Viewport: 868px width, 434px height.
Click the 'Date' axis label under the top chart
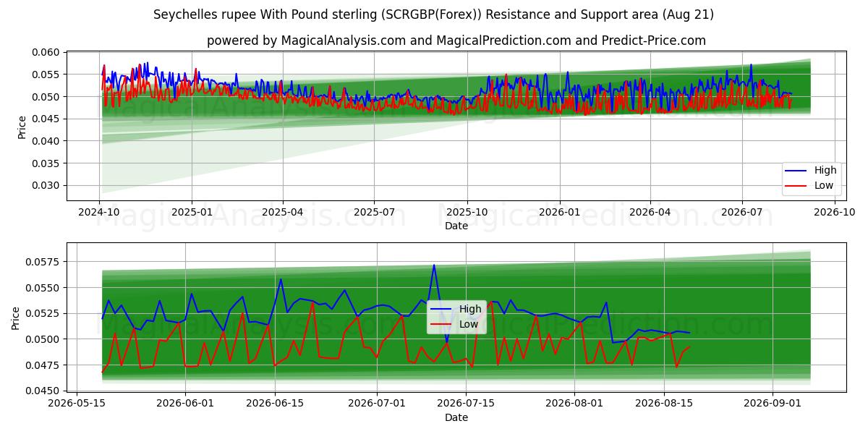[456, 226]
